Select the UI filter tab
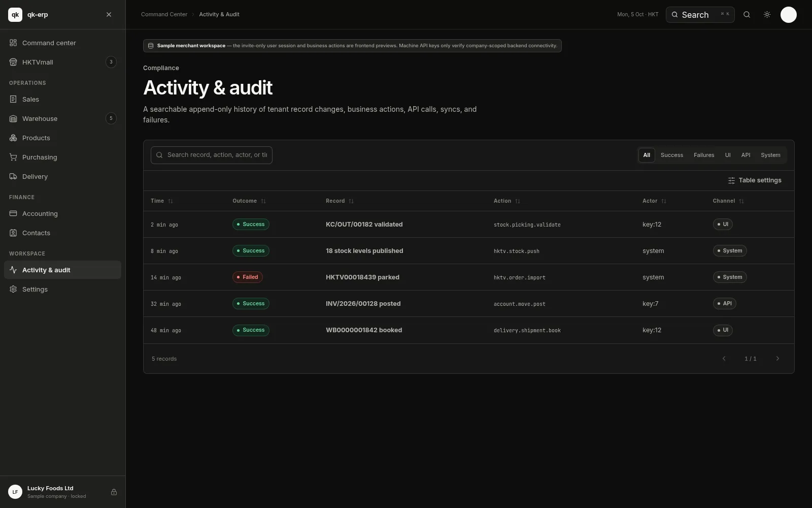812x508 pixels. pyautogui.click(x=728, y=155)
